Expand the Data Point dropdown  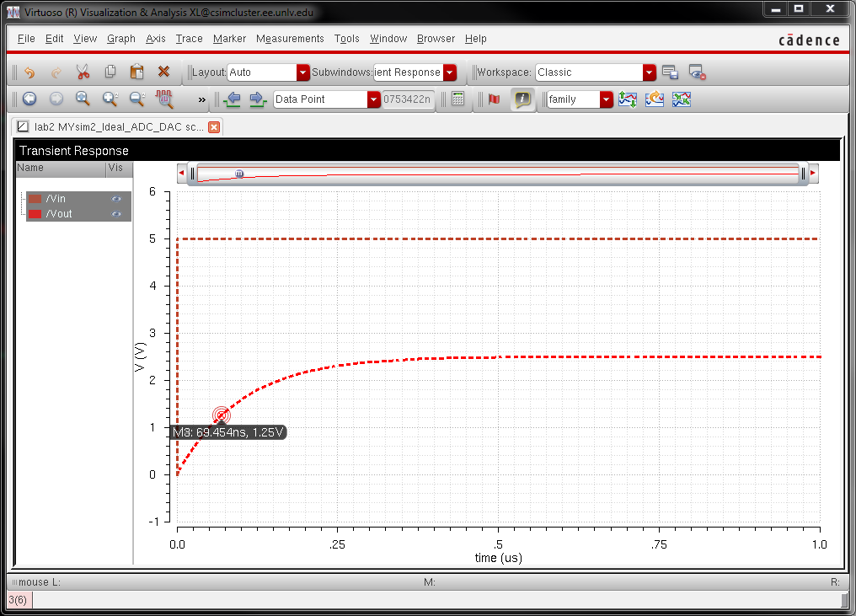point(373,99)
